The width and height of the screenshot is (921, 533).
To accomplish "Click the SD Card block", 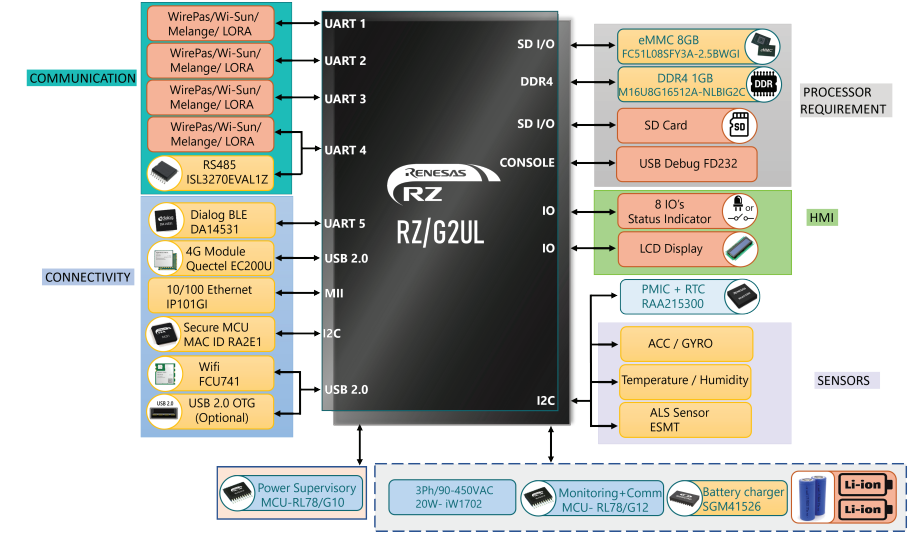I will click(x=687, y=126).
